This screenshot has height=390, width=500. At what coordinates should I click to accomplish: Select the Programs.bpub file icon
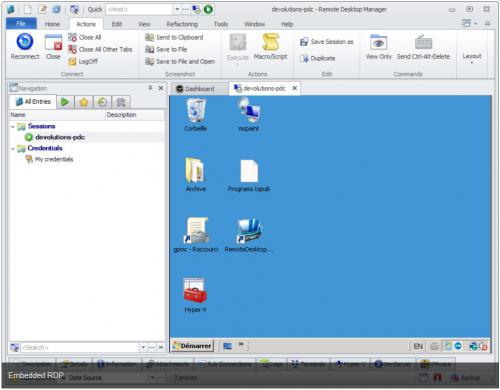[x=249, y=175]
